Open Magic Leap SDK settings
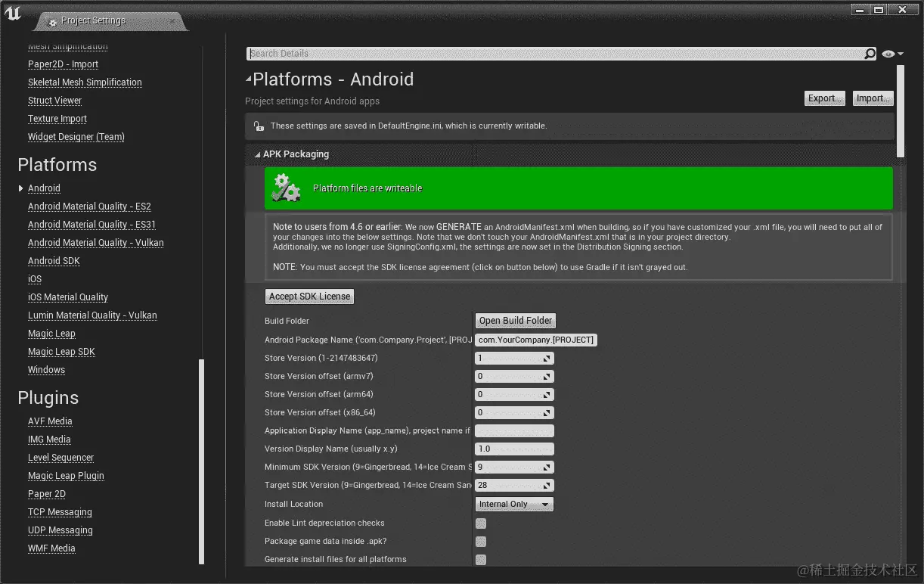 pos(61,352)
